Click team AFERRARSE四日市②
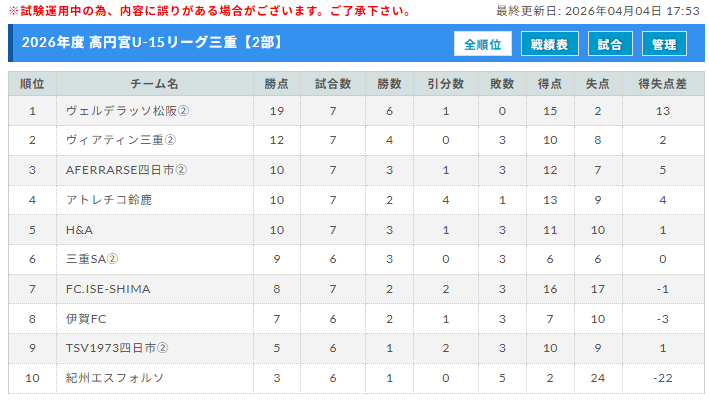709x401 pixels. 125,170
